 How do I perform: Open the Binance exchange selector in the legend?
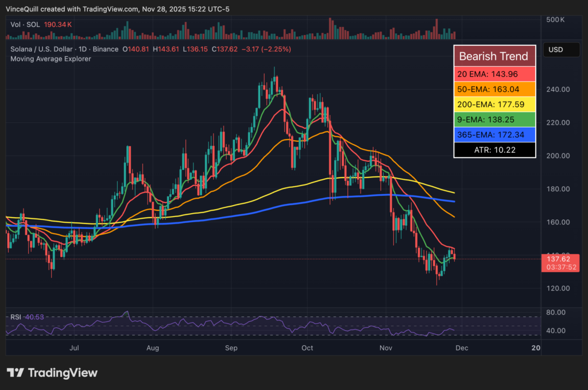point(106,49)
